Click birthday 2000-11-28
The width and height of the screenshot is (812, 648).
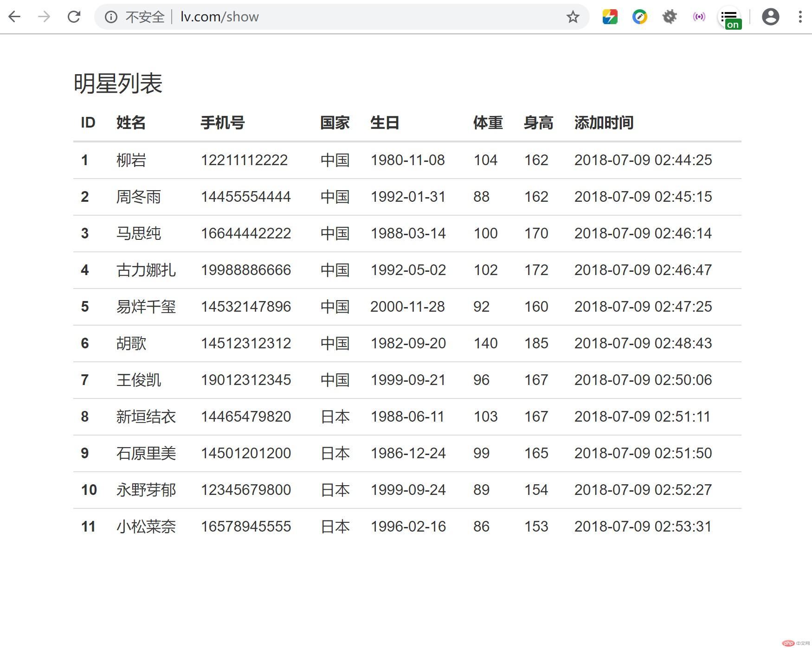[x=407, y=307]
